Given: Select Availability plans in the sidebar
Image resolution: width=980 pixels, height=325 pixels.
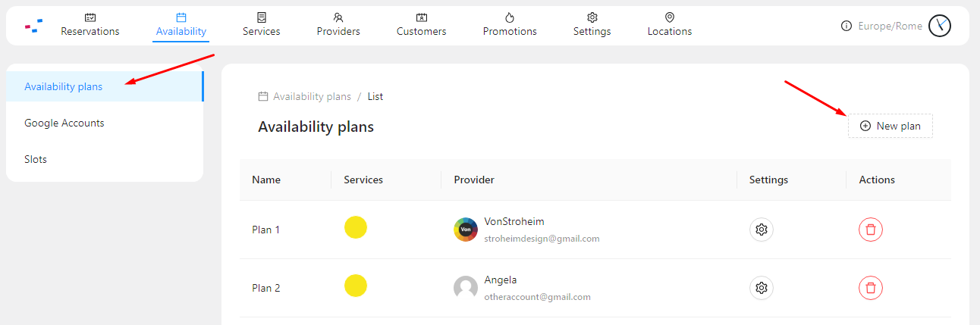Looking at the screenshot, I should click(105, 86).
